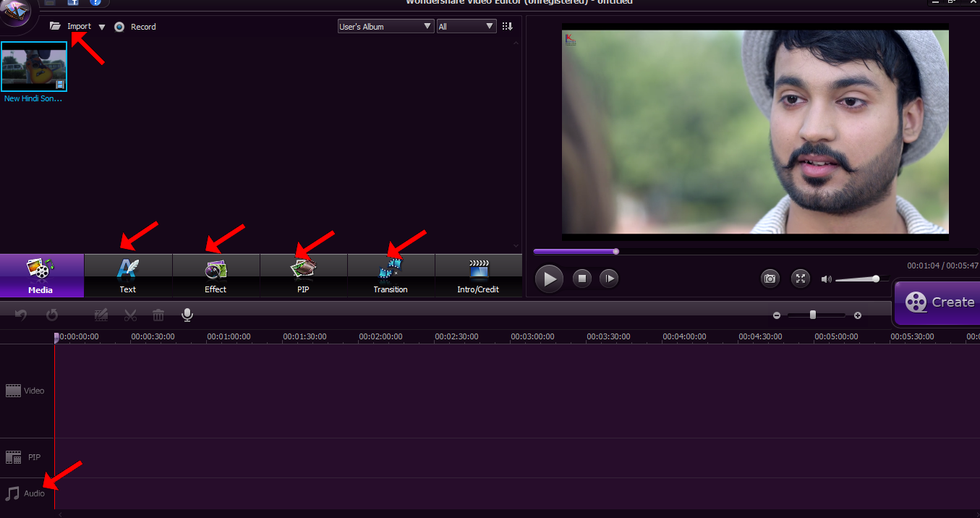980x518 pixels.
Task: Open the User's Album dropdown
Action: [385, 27]
